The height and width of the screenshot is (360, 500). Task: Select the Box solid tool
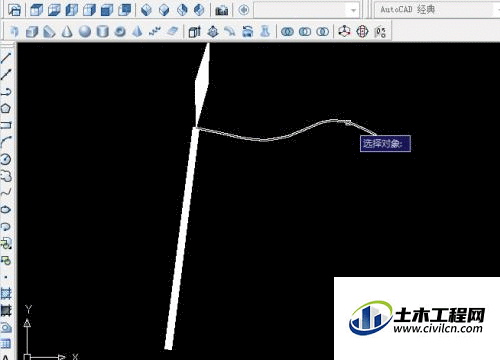[32, 32]
